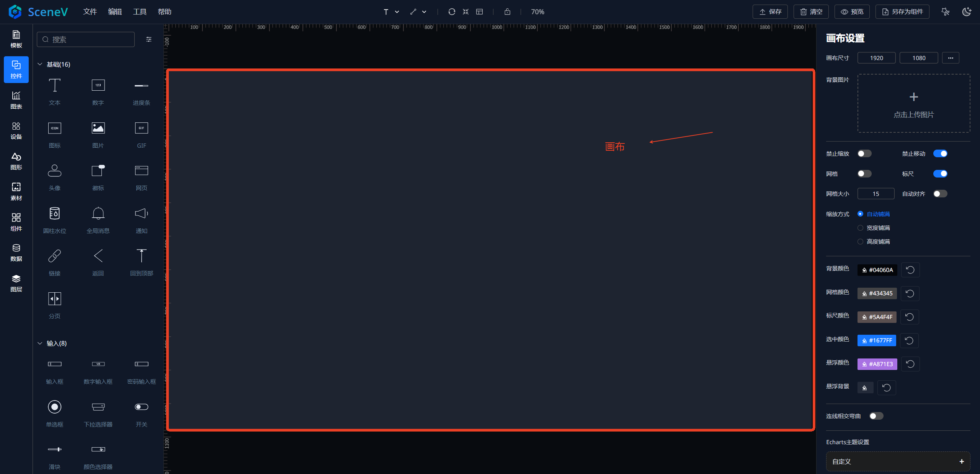
Task: Select the 图层 layers sidebar icon
Action: pyautogui.click(x=16, y=283)
